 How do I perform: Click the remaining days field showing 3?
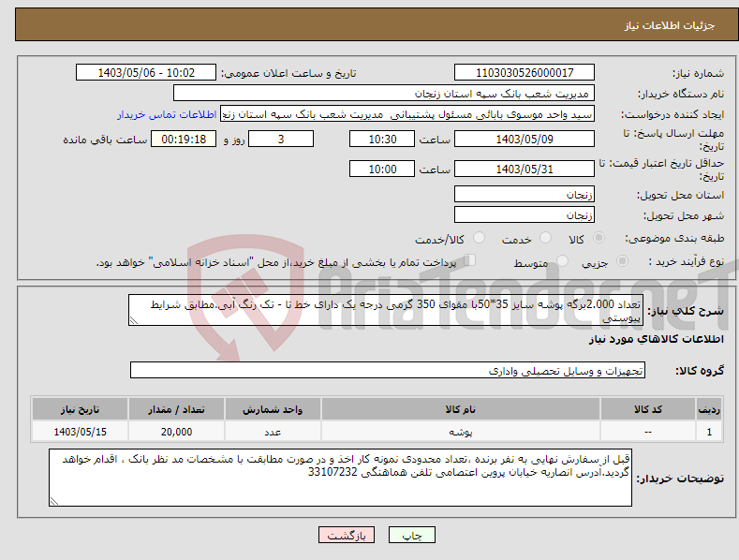281,139
